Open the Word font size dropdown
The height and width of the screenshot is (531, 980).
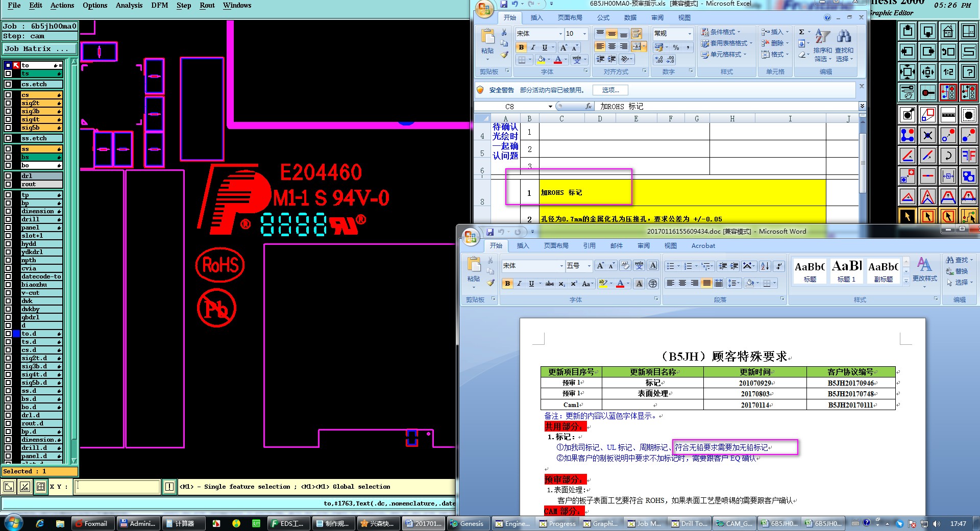click(589, 266)
